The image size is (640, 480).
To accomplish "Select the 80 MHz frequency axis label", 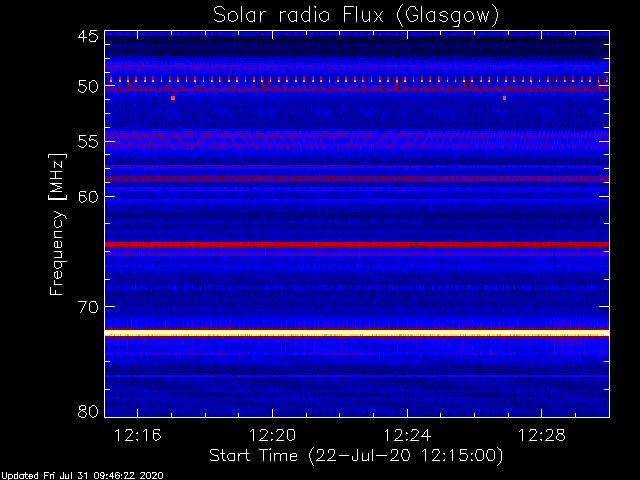I will (88, 411).
